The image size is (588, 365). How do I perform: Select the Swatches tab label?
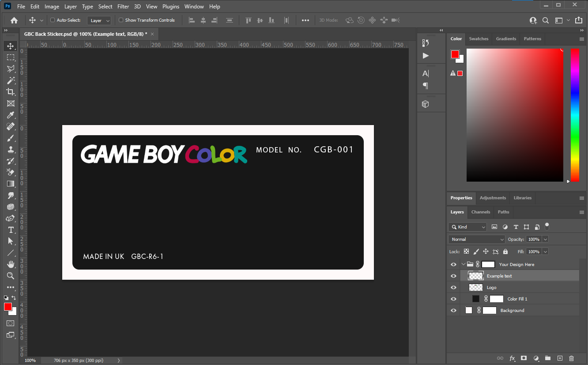pyautogui.click(x=479, y=38)
